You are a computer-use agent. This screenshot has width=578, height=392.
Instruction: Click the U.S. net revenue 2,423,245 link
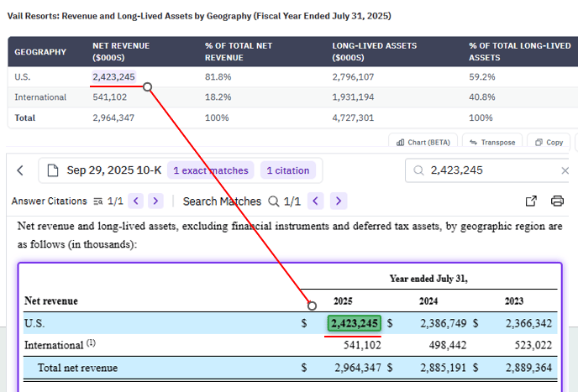113,77
